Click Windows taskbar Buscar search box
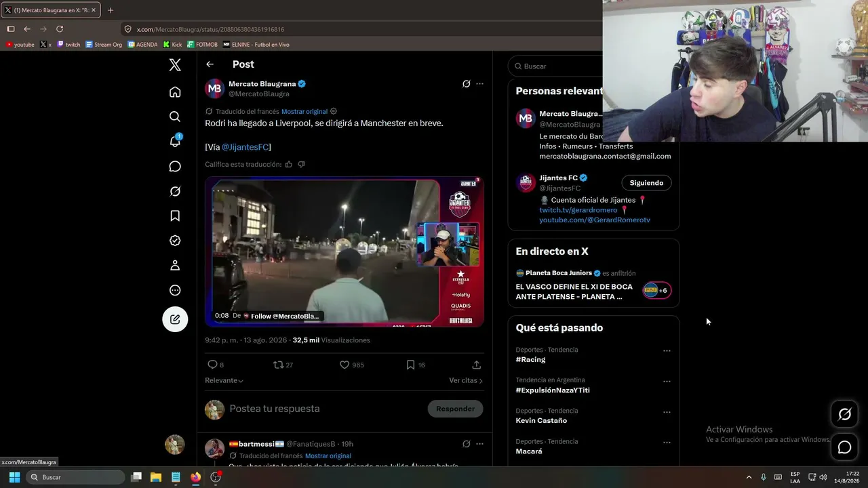Viewport: 868px width, 488px height. click(x=75, y=477)
